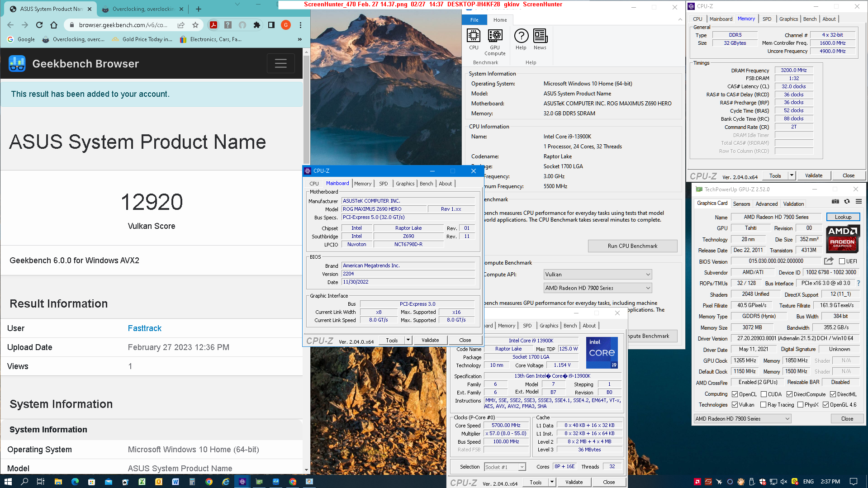Open a new Chrome tab
This screenshot has height=488, width=868.
(199, 9)
